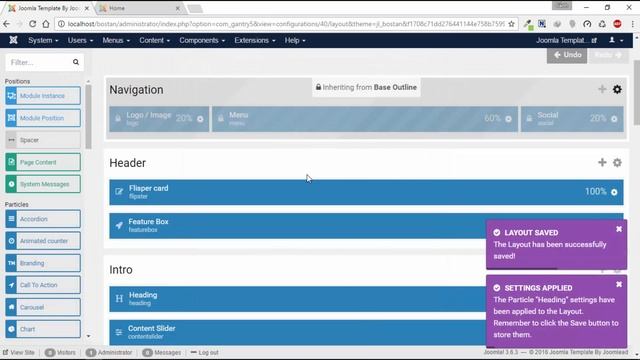The image size is (640, 360).
Task: Select the Module Instance position
Action: pos(43,96)
